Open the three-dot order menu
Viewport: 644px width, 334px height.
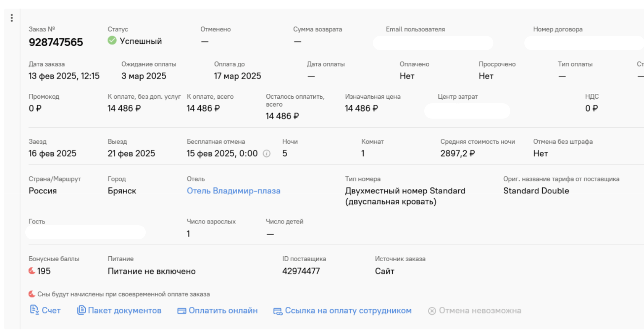pyautogui.click(x=12, y=18)
